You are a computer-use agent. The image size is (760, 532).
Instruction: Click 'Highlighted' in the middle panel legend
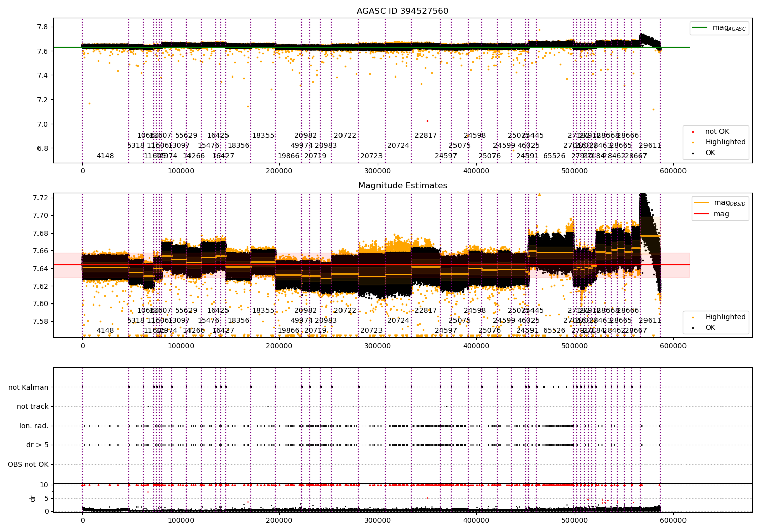(x=726, y=317)
